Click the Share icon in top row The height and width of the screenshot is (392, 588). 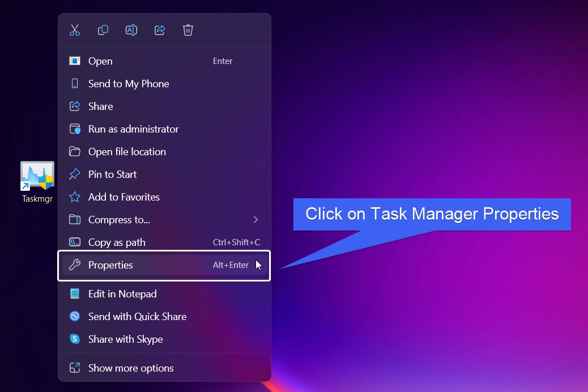point(160,30)
